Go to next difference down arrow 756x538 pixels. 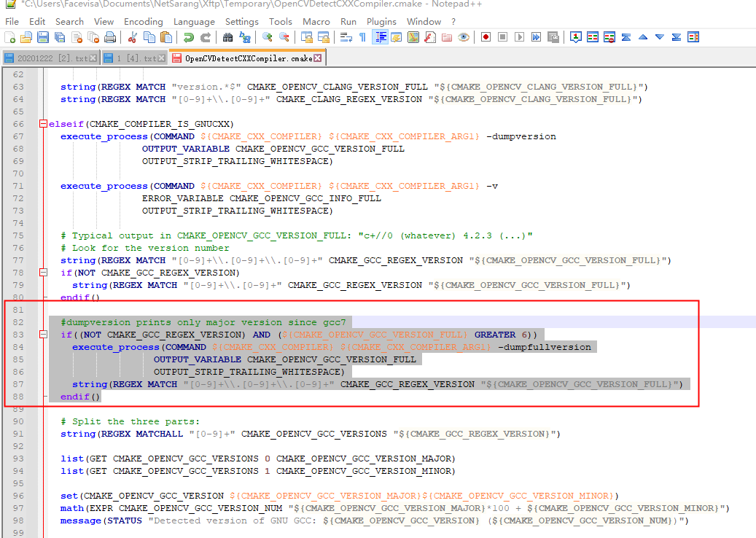click(x=660, y=37)
